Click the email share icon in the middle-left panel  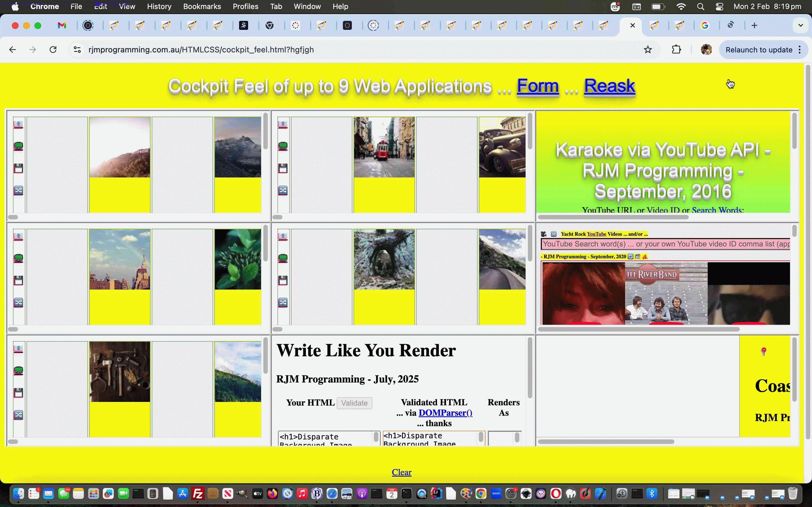pos(18,236)
